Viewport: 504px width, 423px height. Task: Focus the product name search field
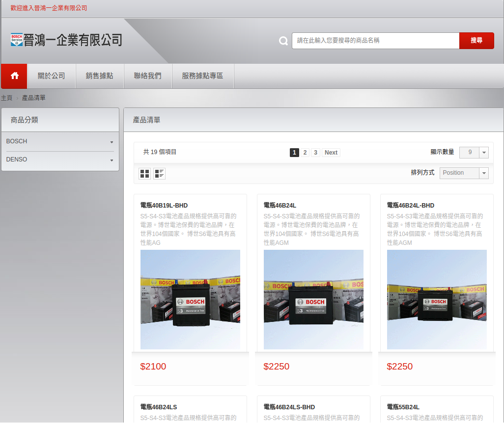(375, 40)
